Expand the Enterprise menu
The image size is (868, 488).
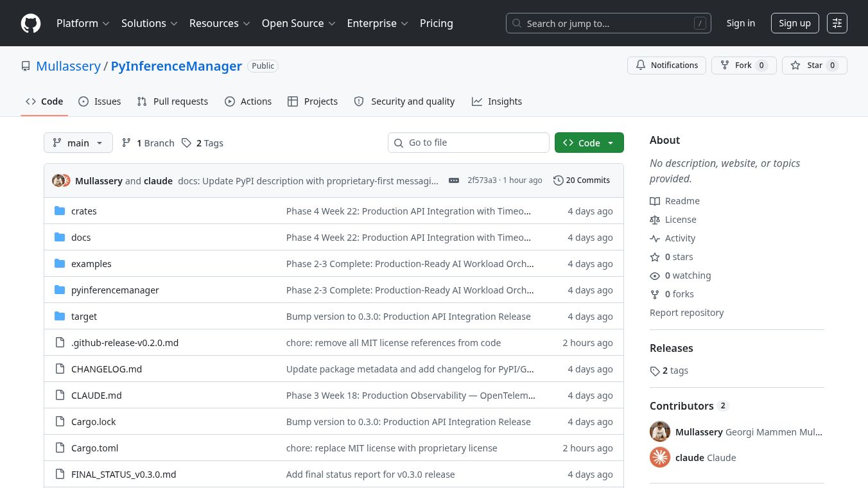coord(378,23)
